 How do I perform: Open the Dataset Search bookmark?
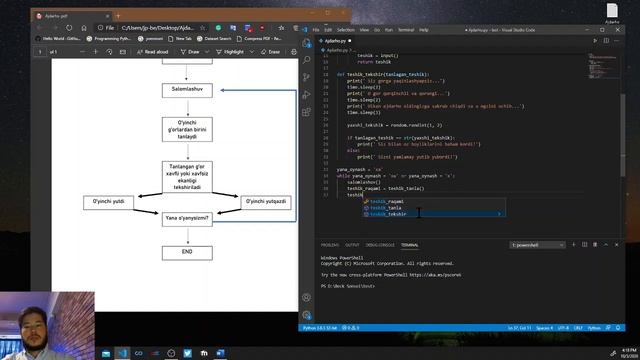tap(214, 38)
